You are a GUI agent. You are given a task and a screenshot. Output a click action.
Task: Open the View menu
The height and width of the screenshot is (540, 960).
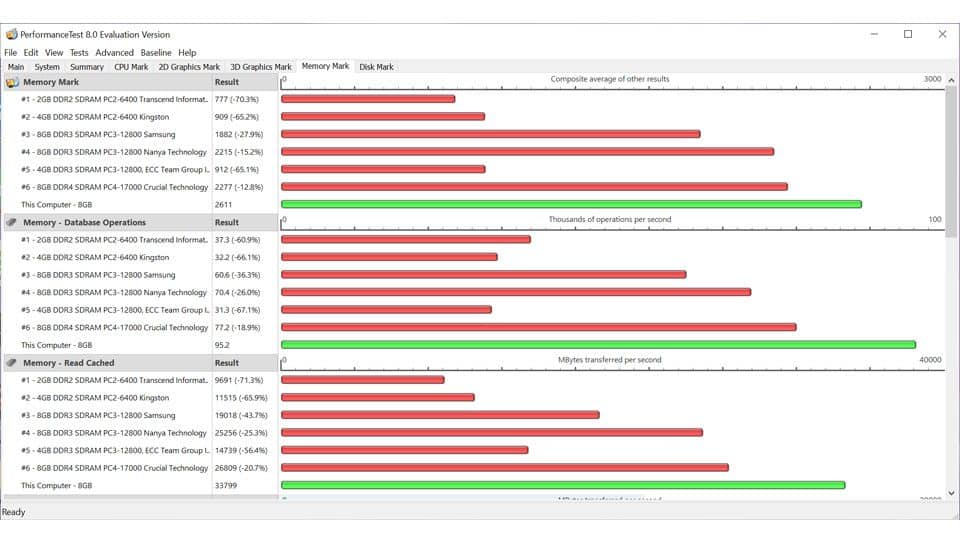point(54,53)
